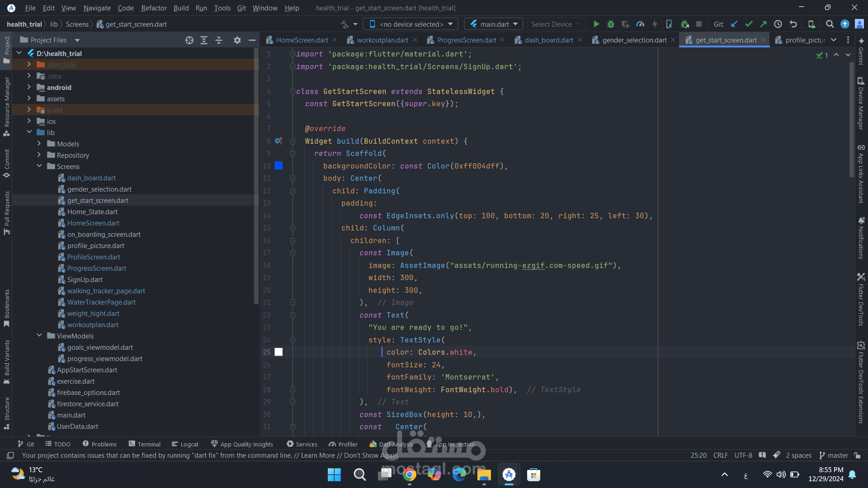Open project panel settings gear
Screen dimensions: 868x488
[x=237, y=40]
